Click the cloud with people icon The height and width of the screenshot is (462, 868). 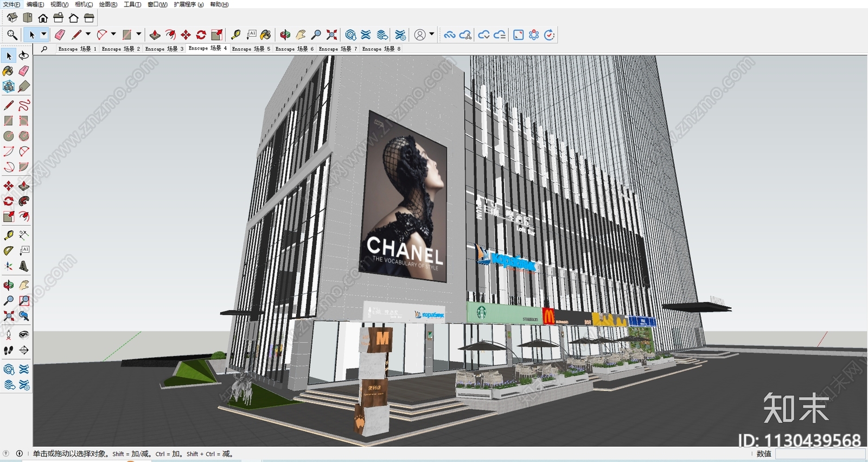coord(465,35)
